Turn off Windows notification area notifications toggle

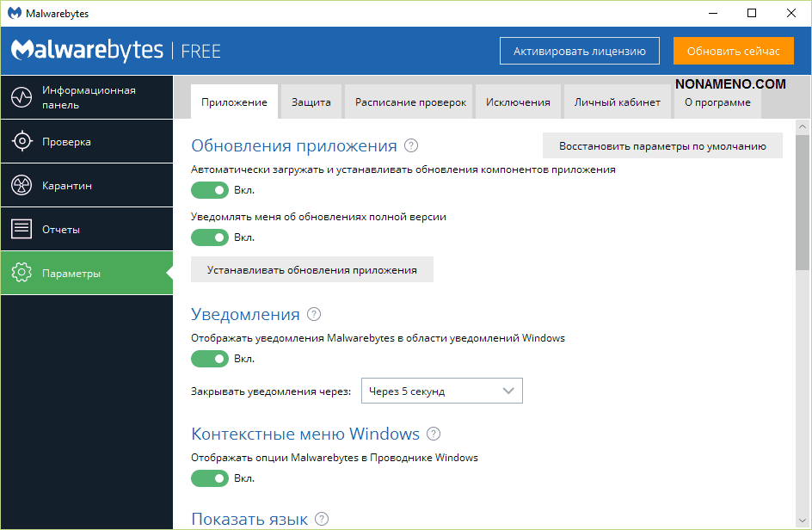click(x=210, y=359)
